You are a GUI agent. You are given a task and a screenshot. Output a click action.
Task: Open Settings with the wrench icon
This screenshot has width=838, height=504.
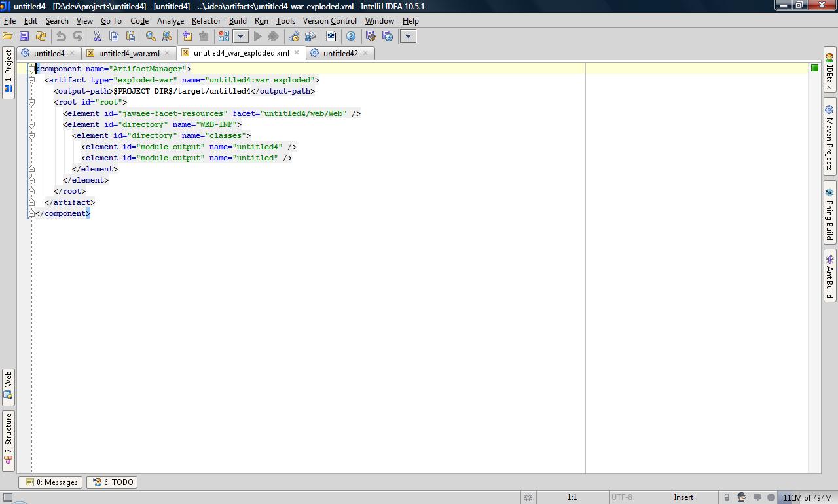294,37
